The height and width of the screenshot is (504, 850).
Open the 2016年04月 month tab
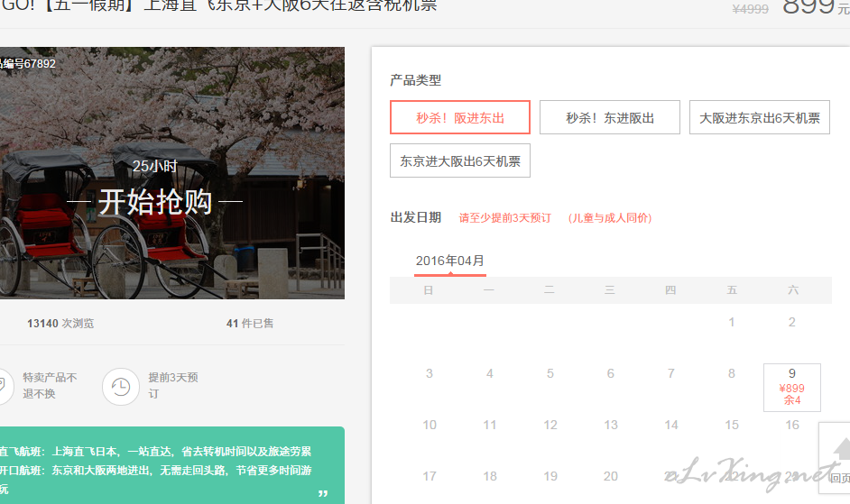[450, 261]
